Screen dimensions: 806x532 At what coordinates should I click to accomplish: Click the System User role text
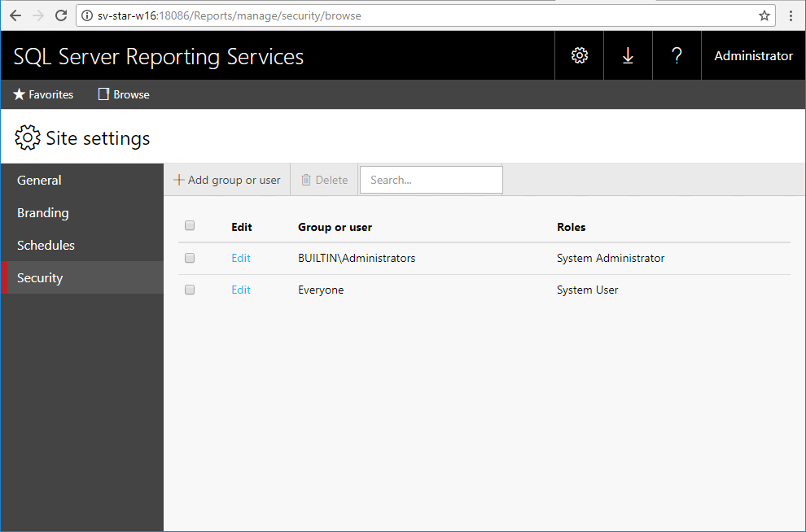coord(588,290)
